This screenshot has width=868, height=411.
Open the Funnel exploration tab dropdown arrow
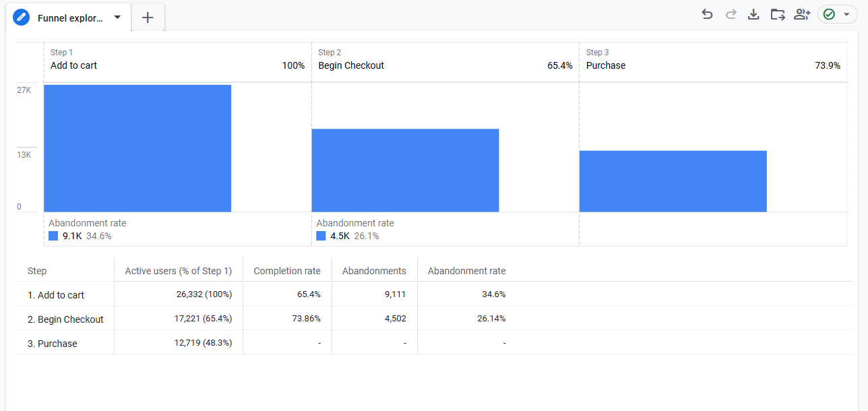point(117,18)
